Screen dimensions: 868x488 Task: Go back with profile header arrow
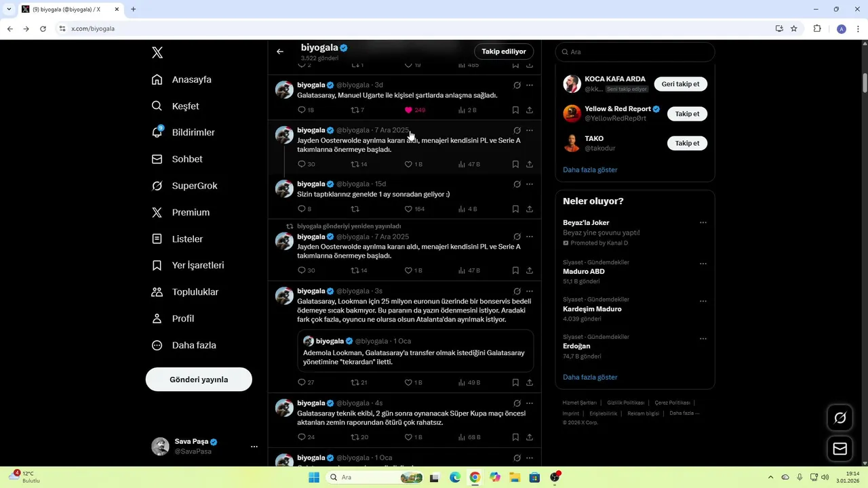tap(280, 52)
